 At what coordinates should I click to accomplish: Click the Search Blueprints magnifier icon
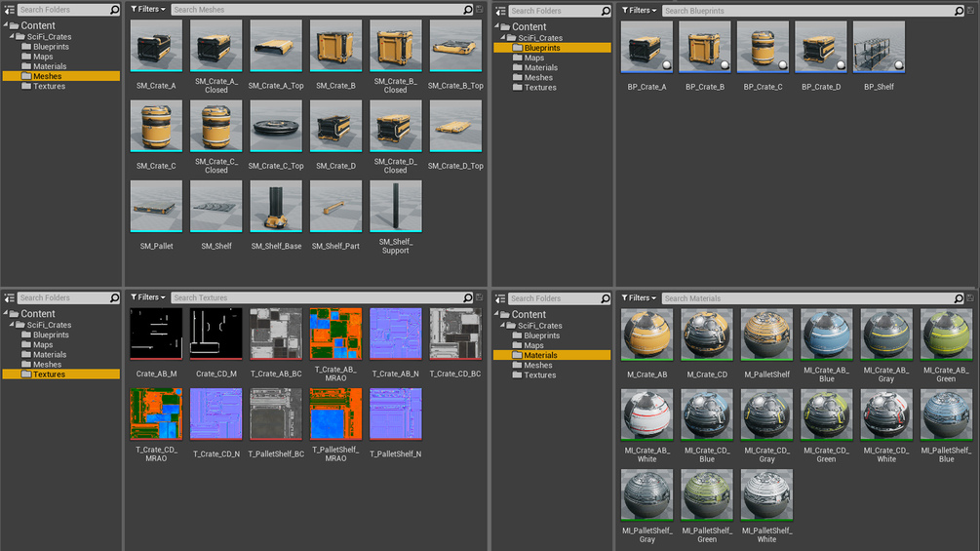click(x=959, y=11)
